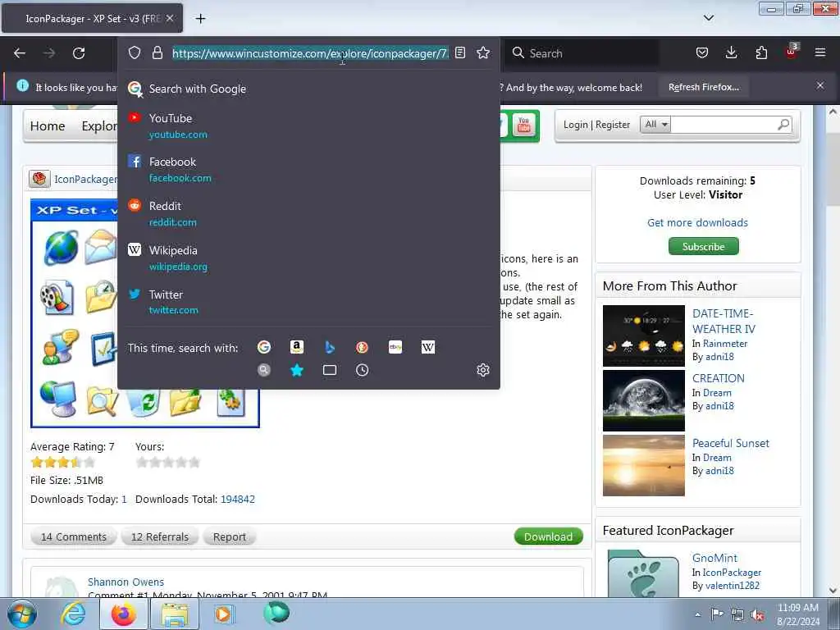The height and width of the screenshot is (630, 840).
Task: Click the site search text box
Action: coord(724,125)
